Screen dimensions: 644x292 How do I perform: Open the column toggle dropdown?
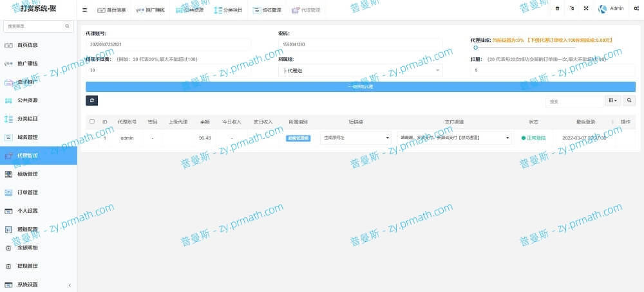(613, 100)
